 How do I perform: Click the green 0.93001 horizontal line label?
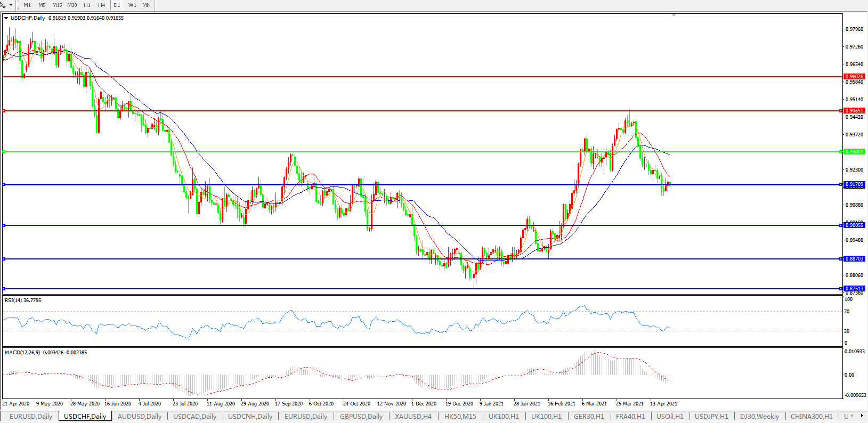854,152
